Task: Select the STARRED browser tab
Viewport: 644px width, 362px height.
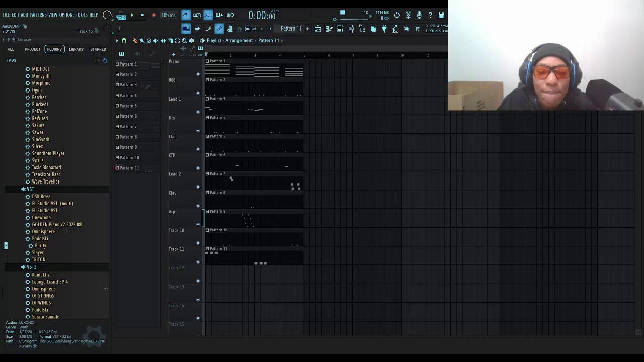Action: click(98, 49)
